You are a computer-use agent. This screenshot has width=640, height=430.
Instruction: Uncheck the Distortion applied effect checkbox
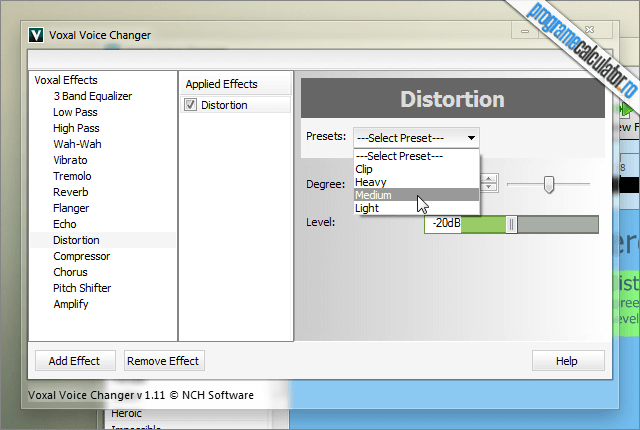click(x=191, y=105)
